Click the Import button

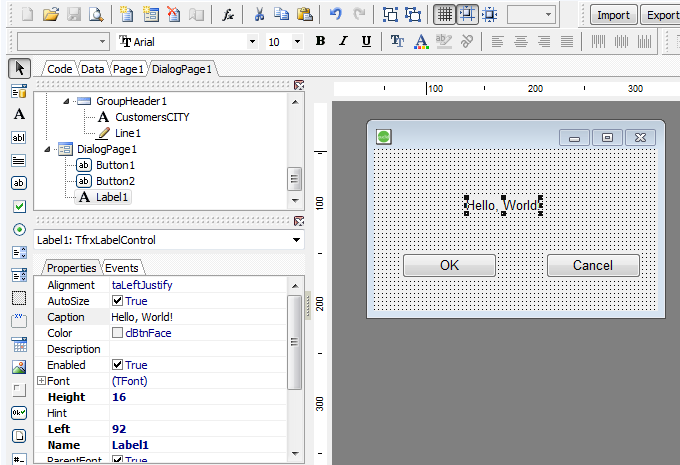613,15
